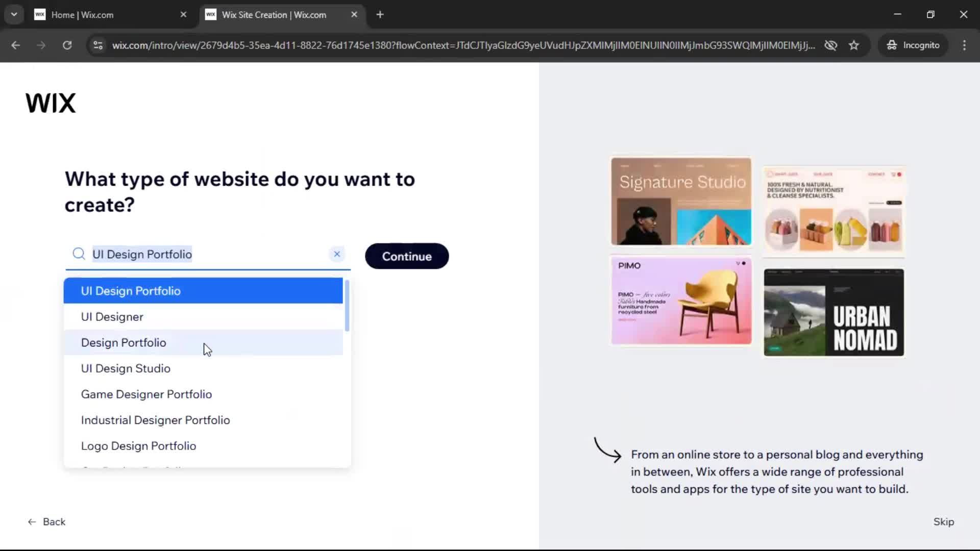The height and width of the screenshot is (551, 980).
Task: Click the search magnifier icon
Action: 79,254
